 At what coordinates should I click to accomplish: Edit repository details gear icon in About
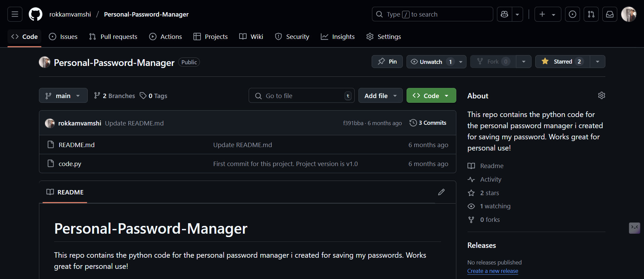[x=602, y=95]
